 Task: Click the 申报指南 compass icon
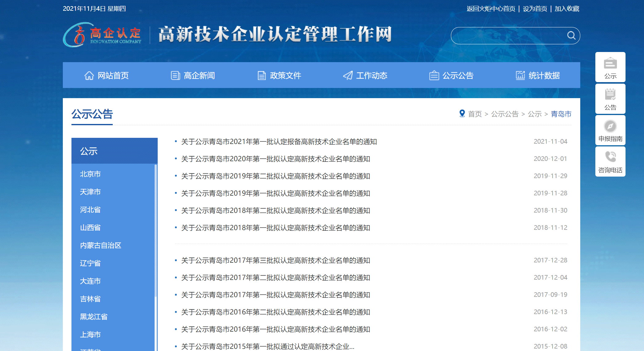click(610, 126)
